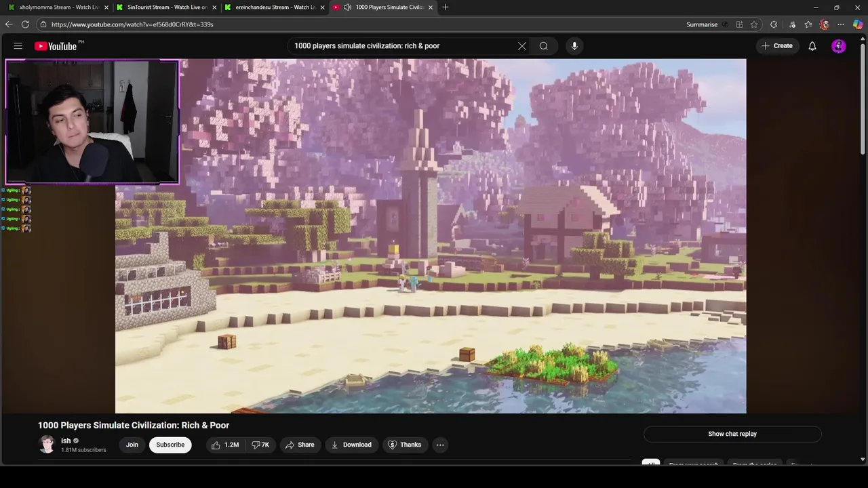The height and width of the screenshot is (488, 868).
Task: Open the YouTube account avatar menu
Action: (839, 46)
